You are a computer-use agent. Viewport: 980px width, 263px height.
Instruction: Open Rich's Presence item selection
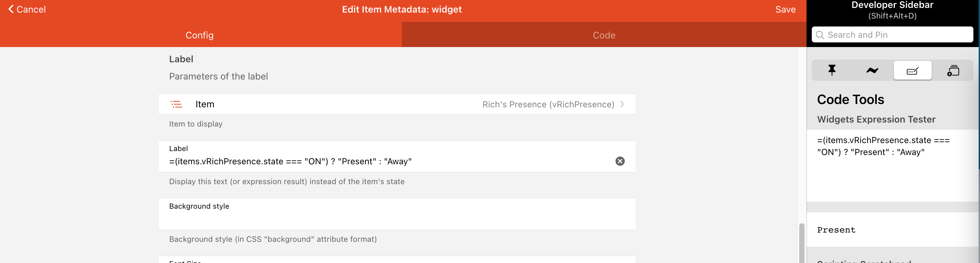click(548, 104)
